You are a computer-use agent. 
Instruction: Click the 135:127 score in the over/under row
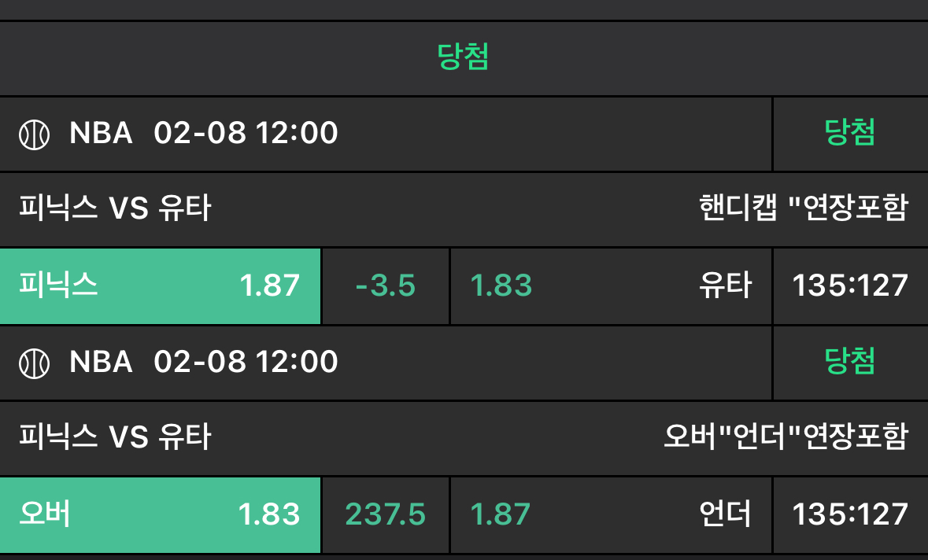tap(850, 514)
